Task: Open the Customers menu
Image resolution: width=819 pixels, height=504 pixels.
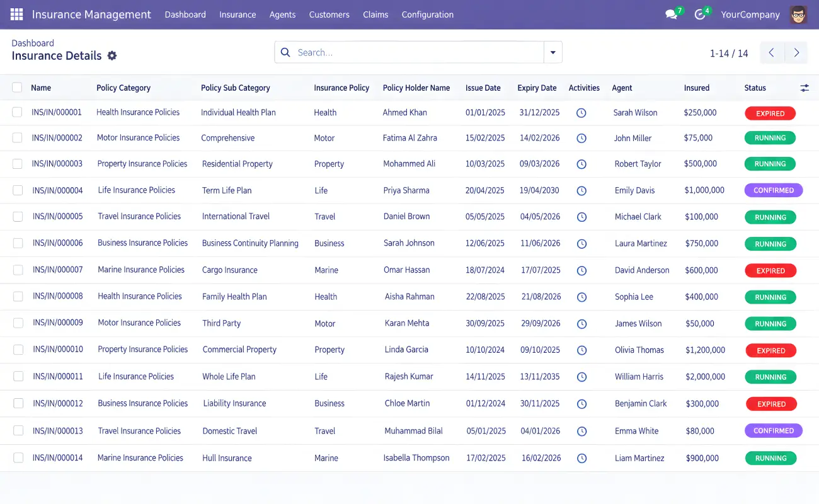Action: 329,14
